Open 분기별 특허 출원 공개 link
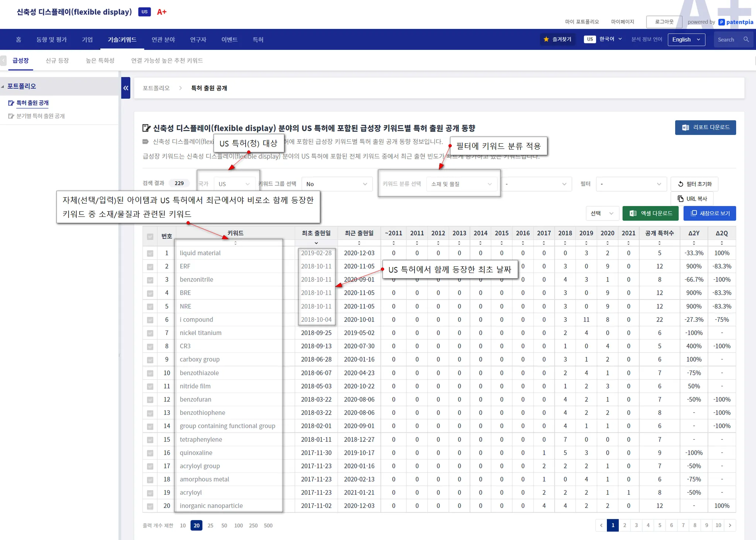This screenshot has width=756, height=540. click(x=41, y=116)
